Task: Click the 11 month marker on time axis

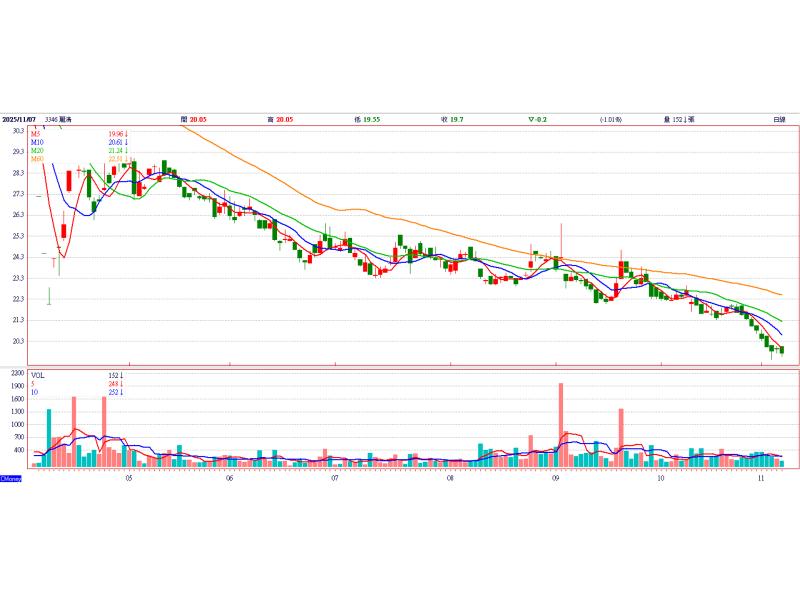Action: pyautogui.click(x=761, y=478)
